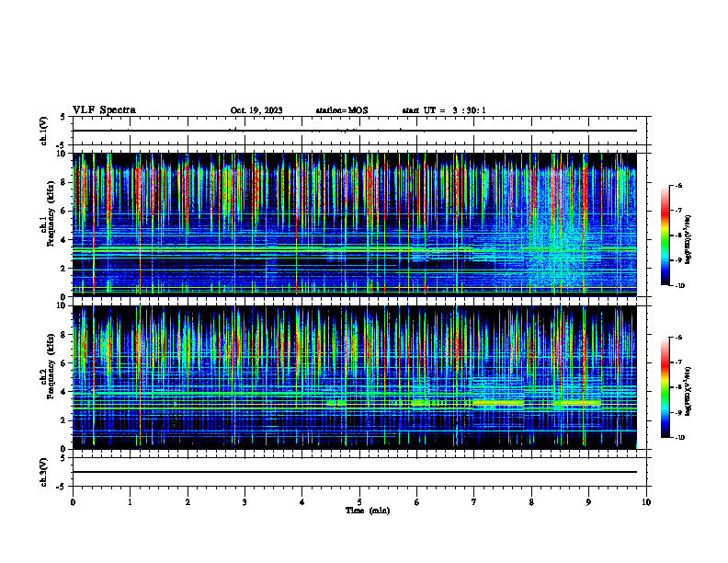Click the time axis tick label "10"
Screen dimensions: 728x563
[x=646, y=502]
